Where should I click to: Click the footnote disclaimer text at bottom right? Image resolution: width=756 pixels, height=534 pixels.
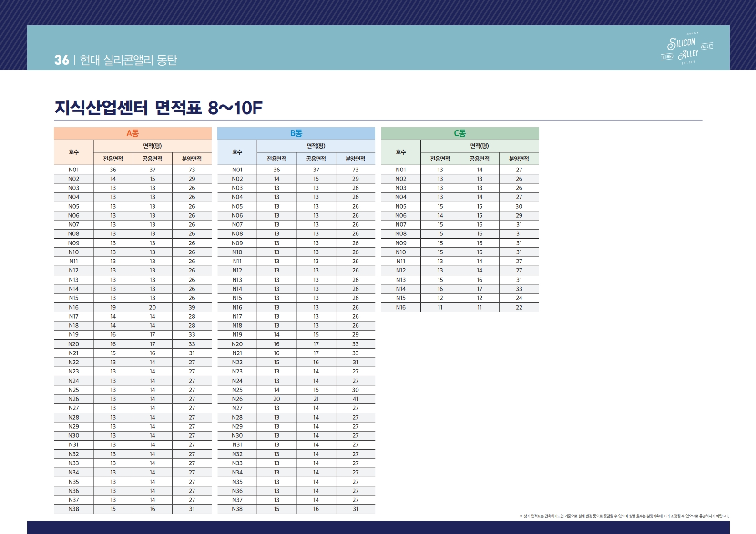pyautogui.click(x=624, y=516)
